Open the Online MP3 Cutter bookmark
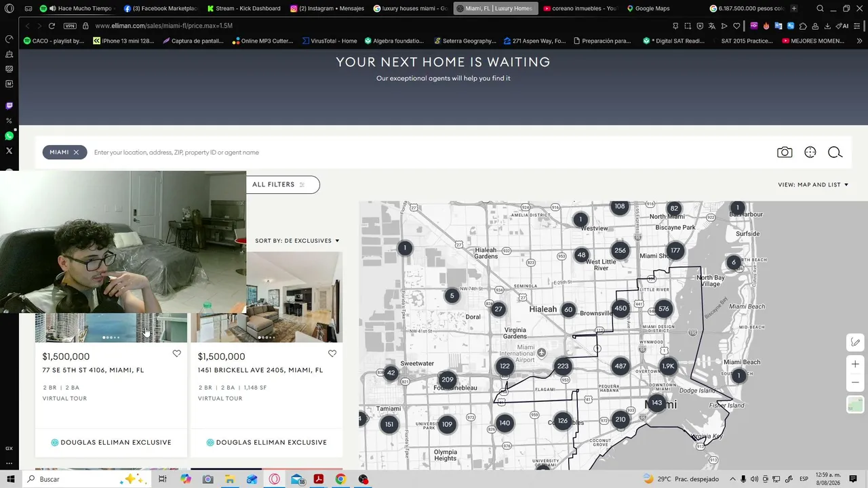This screenshot has height=488, width=868. click(x=262, y=41)
